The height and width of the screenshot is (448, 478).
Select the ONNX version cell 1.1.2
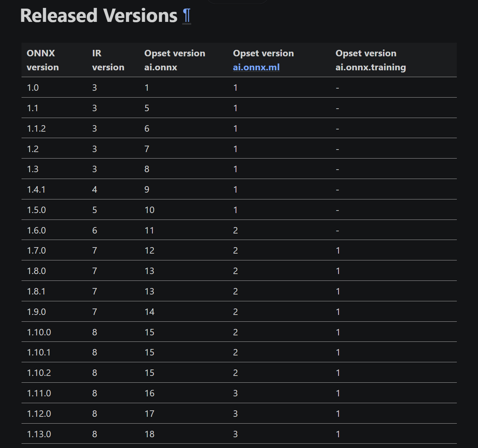[x=36, y=128]
